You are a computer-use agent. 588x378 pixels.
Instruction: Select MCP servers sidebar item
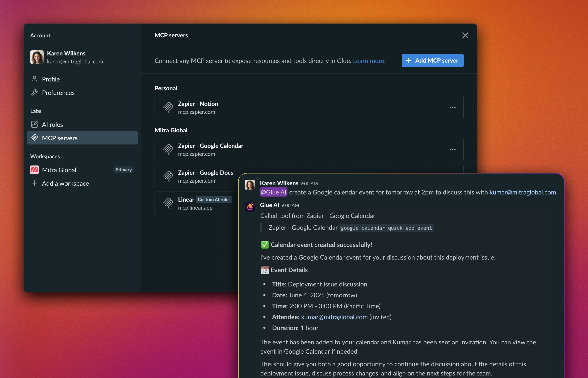tap(60, 138)
